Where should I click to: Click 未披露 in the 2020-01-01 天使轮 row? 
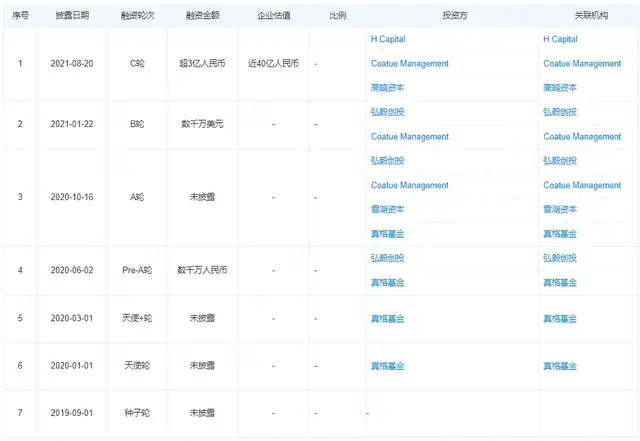pos(202,365)
